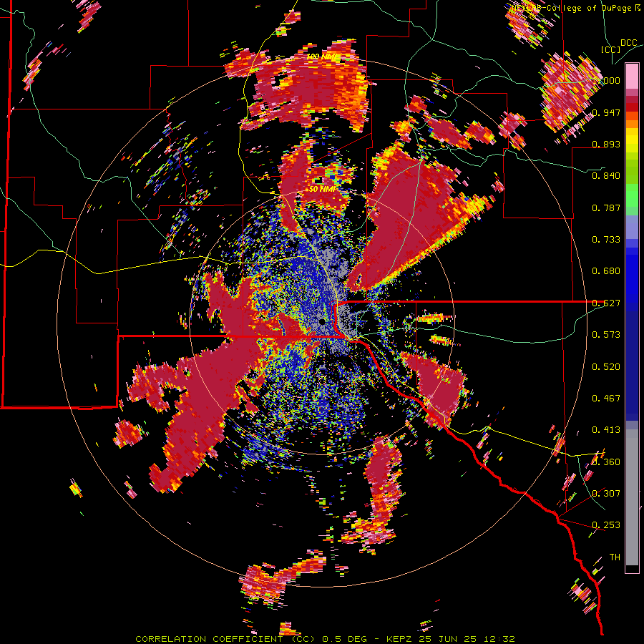Pick the yellow color bar segment
Screen dimensions: 644x644
tap(632, 140)
